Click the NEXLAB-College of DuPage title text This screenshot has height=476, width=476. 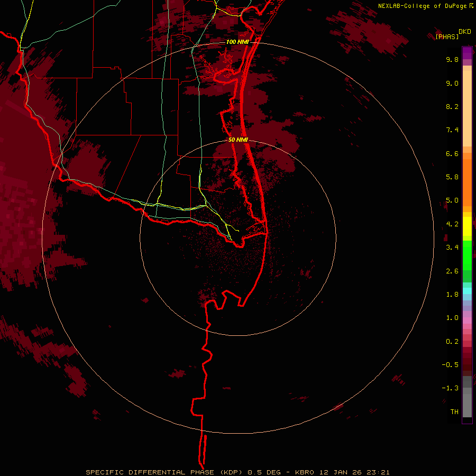[x=423, y=6]
